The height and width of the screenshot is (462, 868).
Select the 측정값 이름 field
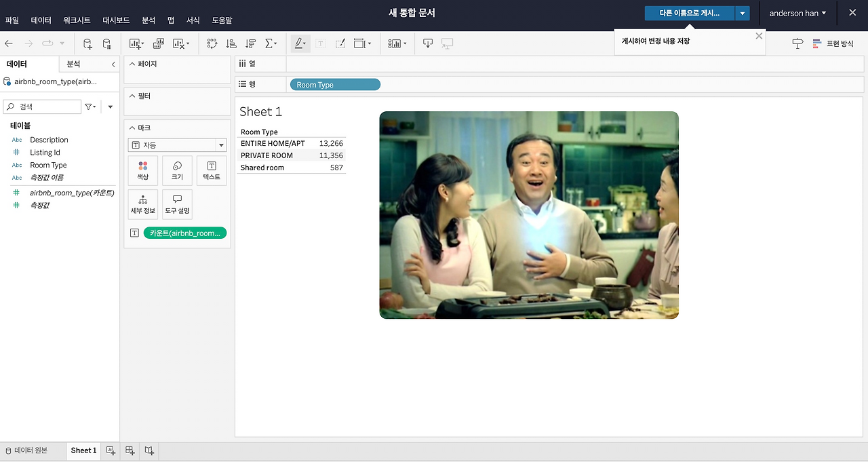point(46,178)
